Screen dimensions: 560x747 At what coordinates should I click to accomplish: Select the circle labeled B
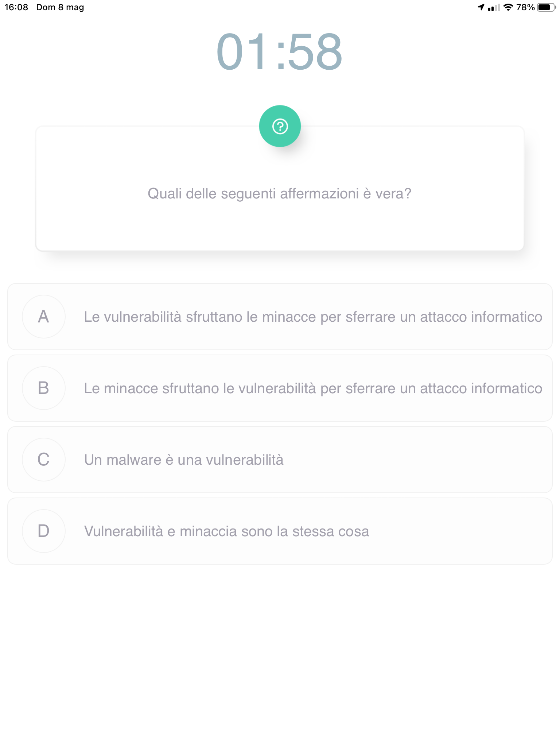point(44,388)
